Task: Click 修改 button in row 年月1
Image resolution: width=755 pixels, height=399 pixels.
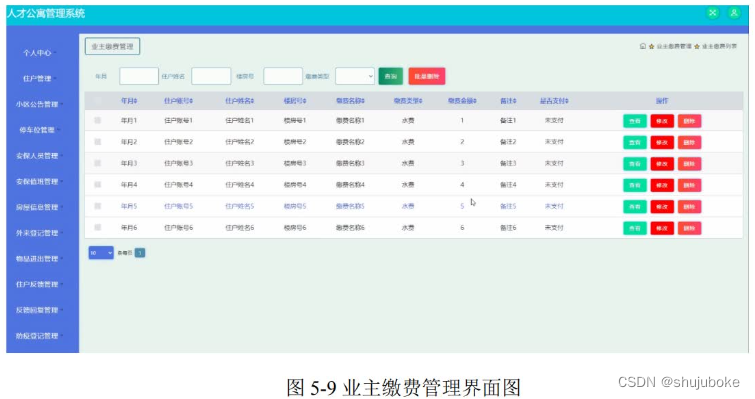Action: pos(662,121)
